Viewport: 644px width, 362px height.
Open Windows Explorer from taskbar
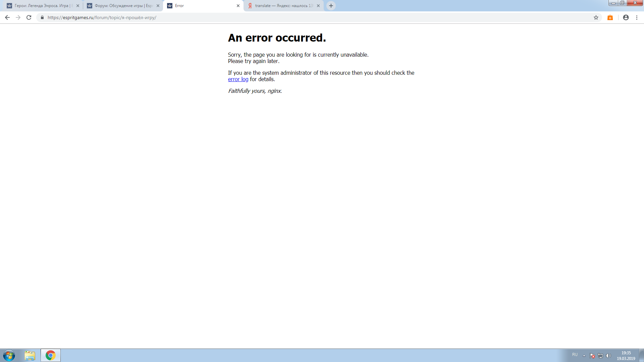[x=30, y=355]
